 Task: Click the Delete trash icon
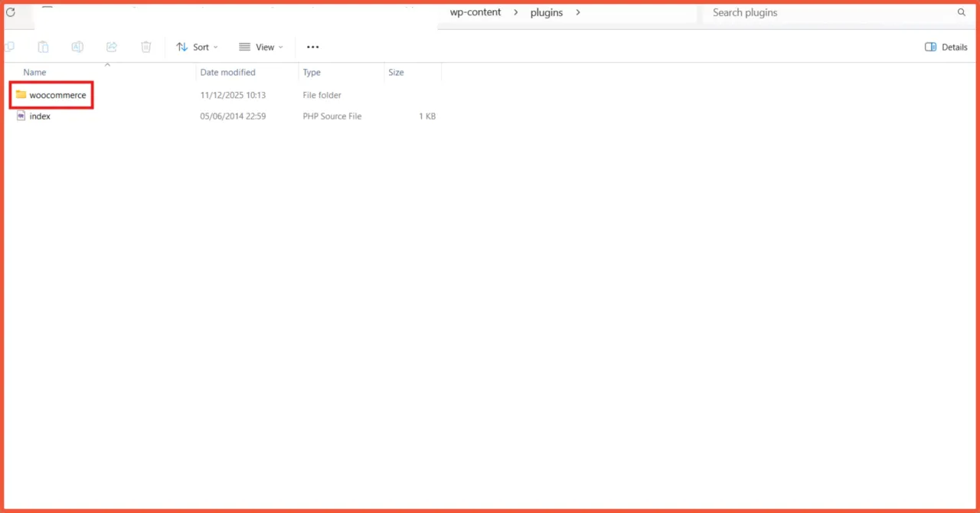click(x=145, y=47)
